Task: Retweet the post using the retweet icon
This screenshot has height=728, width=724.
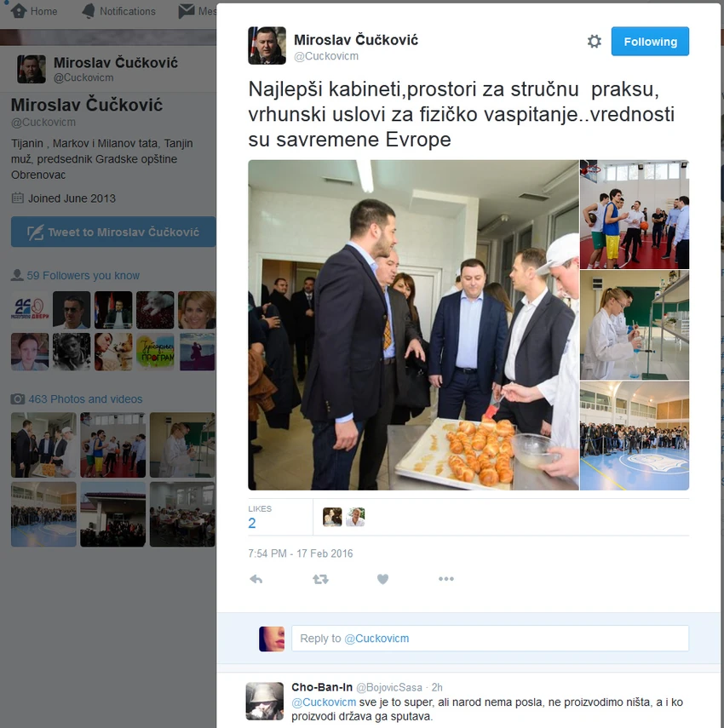Action: pyautogui.click(x=320, y=579)
